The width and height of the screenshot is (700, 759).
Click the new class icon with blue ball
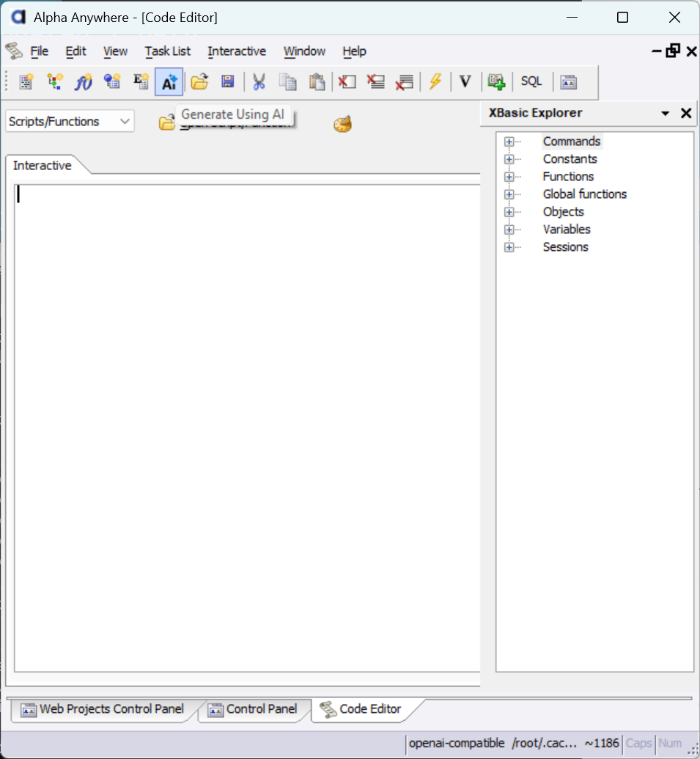[x=112, y=82]
